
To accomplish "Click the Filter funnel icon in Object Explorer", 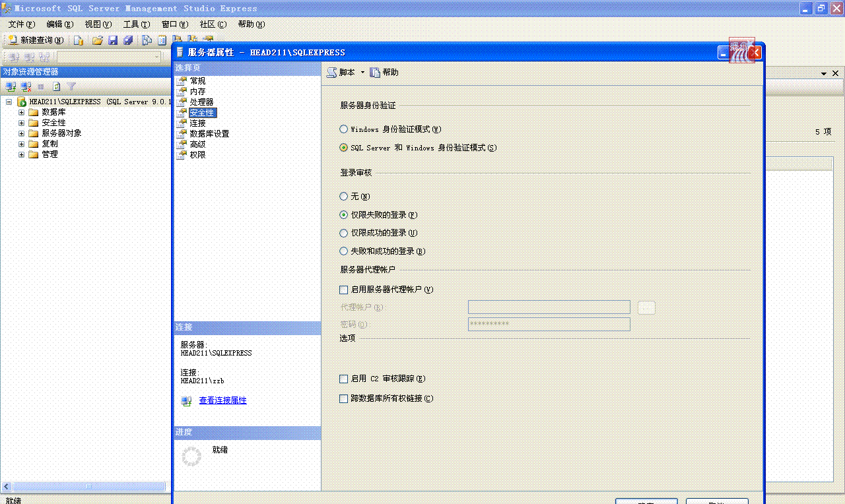I will 71,86.
